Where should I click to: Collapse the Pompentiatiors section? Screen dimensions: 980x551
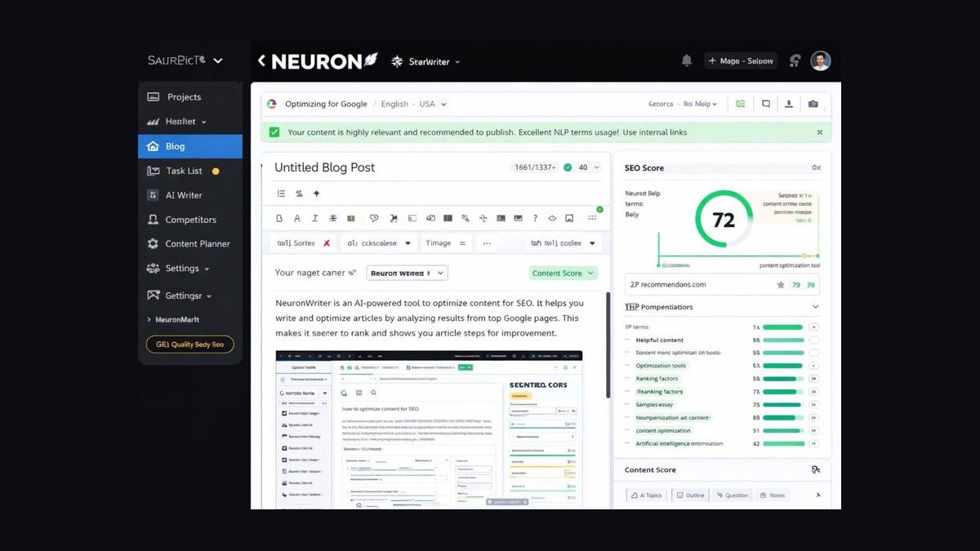pos(815,307)
